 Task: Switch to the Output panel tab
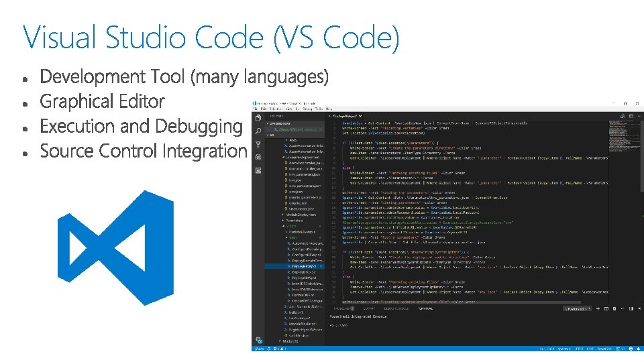click(x=369, y=308)
